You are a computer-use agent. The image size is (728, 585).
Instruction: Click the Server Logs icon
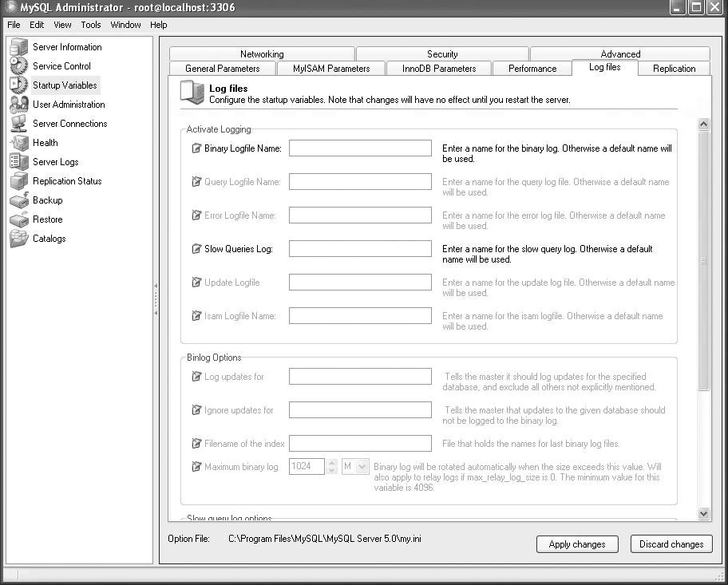[x=19, y=161]
